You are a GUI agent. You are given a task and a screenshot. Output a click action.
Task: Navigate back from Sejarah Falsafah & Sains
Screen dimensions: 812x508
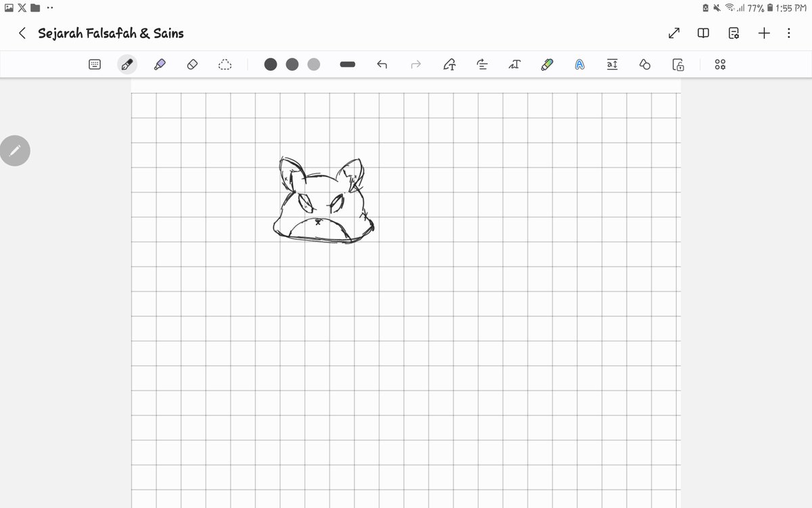pos(22,33)
